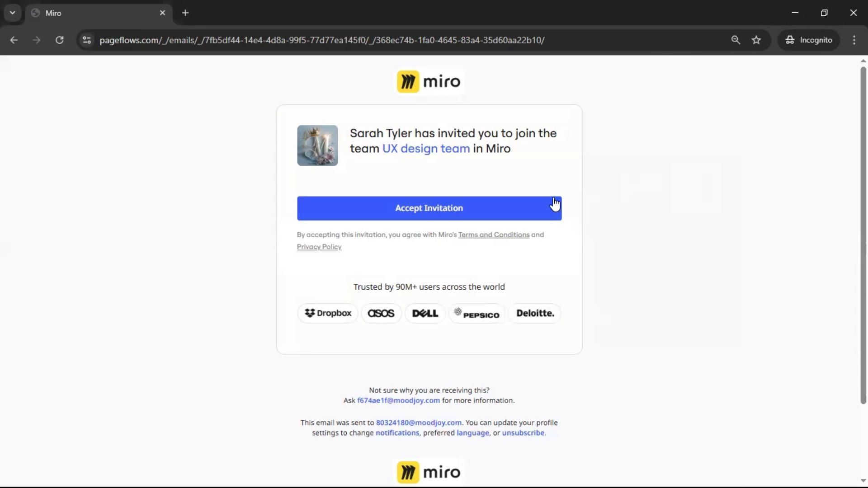This screenshot has width=868, height=488.
Task: Open the UX design team link
Action: 426,149
